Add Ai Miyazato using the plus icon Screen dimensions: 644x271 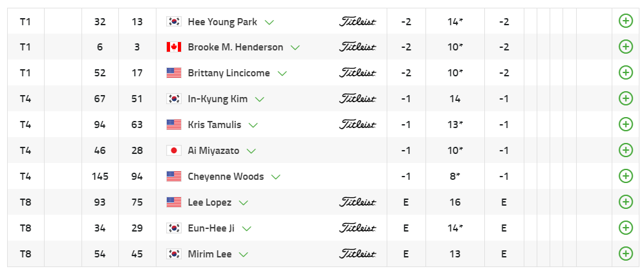tap(625, 150)
